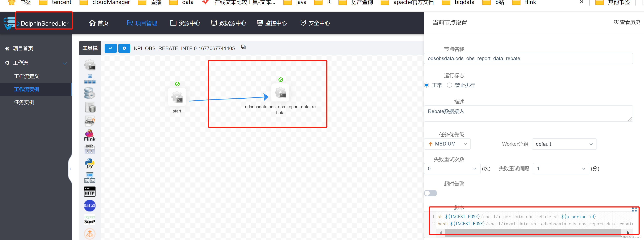The width and height of the screenshot is (644, 240).
Task: Toggle the 超时告警 timeout alarm switch
Action: [431, 193]
